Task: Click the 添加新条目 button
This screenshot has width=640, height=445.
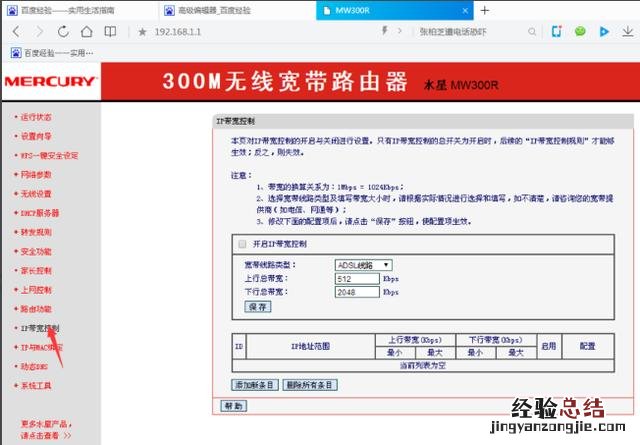Action: point(256,384)
